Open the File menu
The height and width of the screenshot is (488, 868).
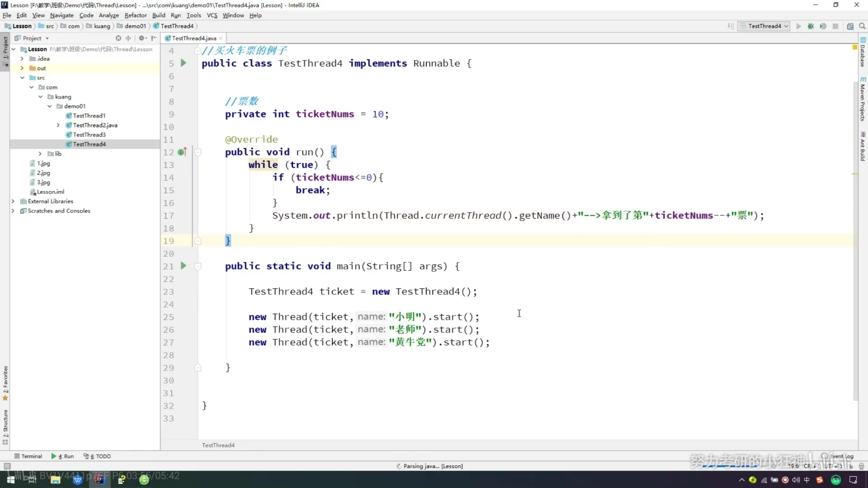[x=7, y=15]
